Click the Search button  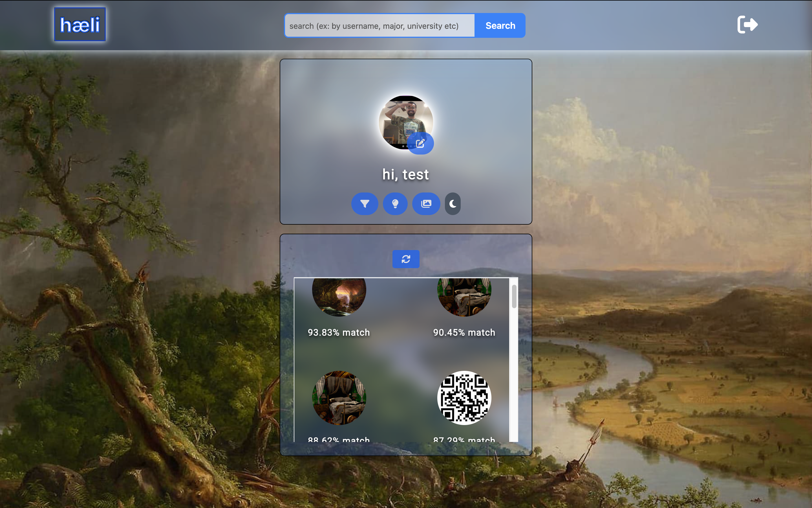tap(500, 25)
